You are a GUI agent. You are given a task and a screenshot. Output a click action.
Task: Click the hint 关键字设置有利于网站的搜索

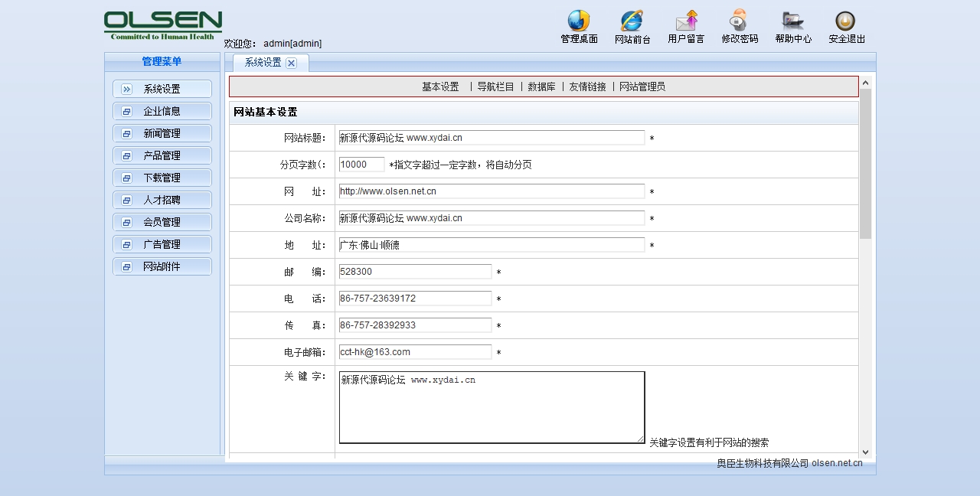pyautogui.click(x=709, y=442)
